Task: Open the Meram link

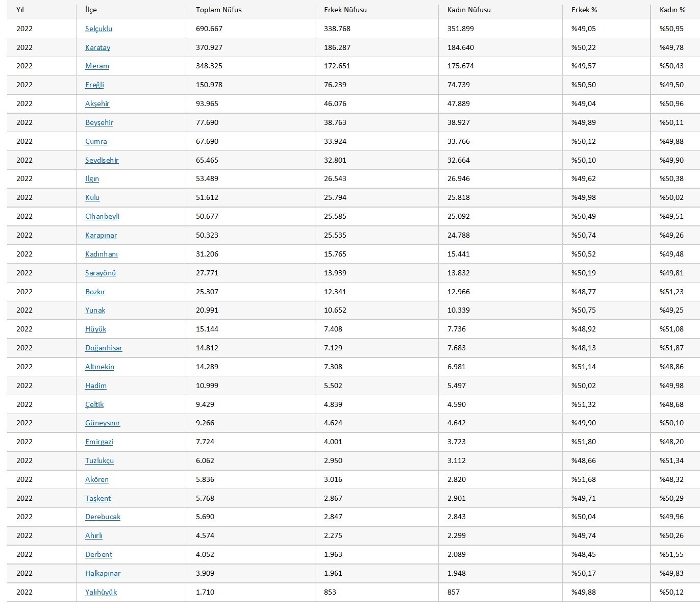Action: (97, 66)
